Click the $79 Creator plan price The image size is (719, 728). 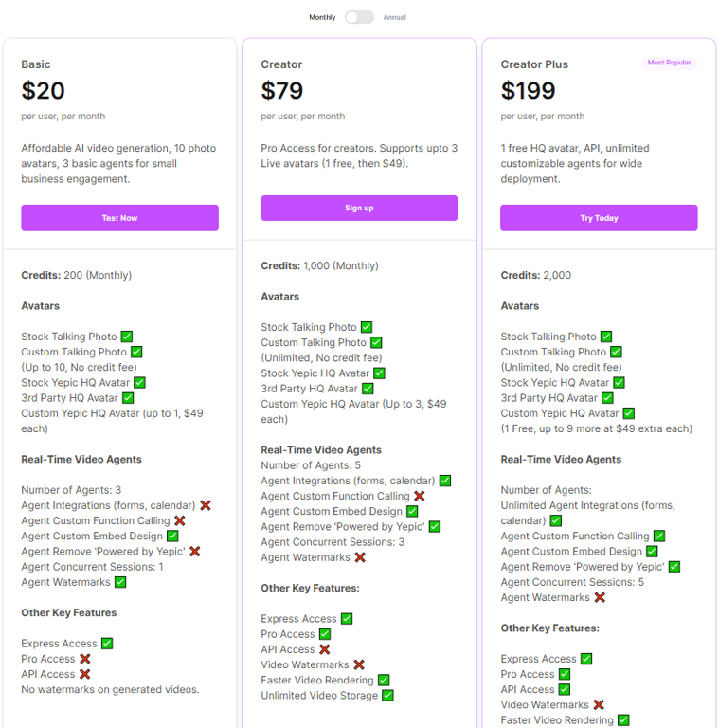pos(282,91)
